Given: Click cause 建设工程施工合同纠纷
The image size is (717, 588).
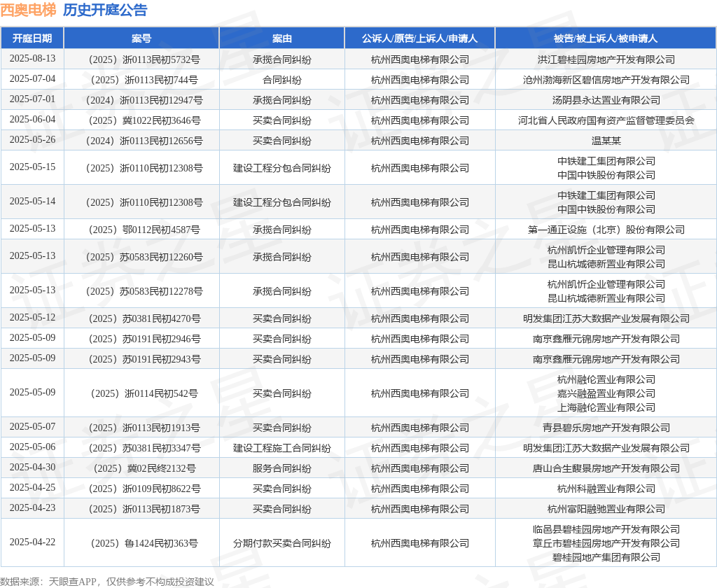Looking at the screenshot, I should [281, 448].
